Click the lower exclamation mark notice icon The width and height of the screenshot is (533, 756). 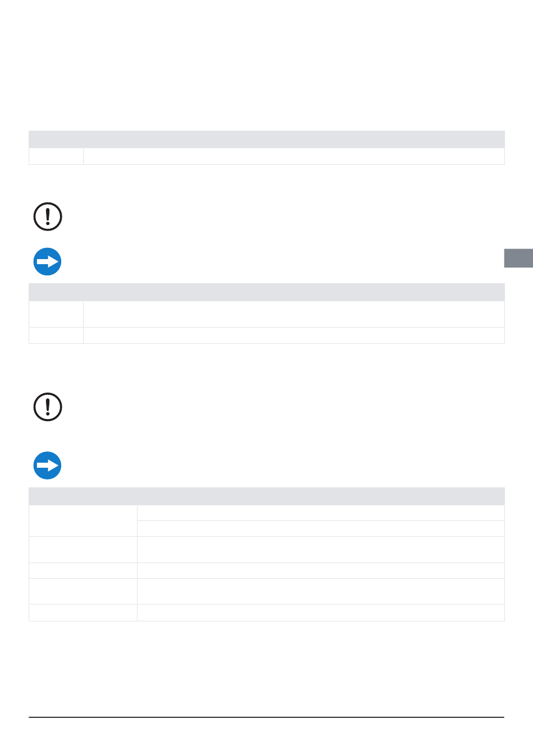(x=48, y=407)
